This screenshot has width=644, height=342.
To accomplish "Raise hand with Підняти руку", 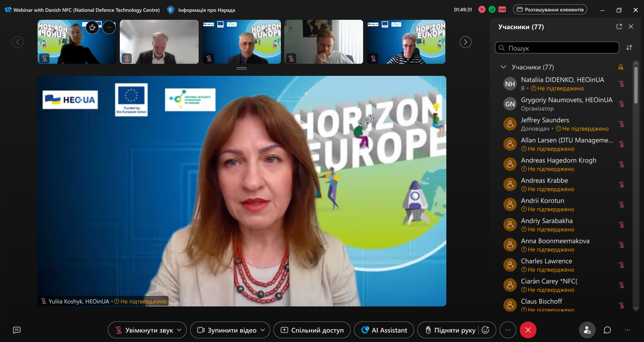I will click(450, 330).
